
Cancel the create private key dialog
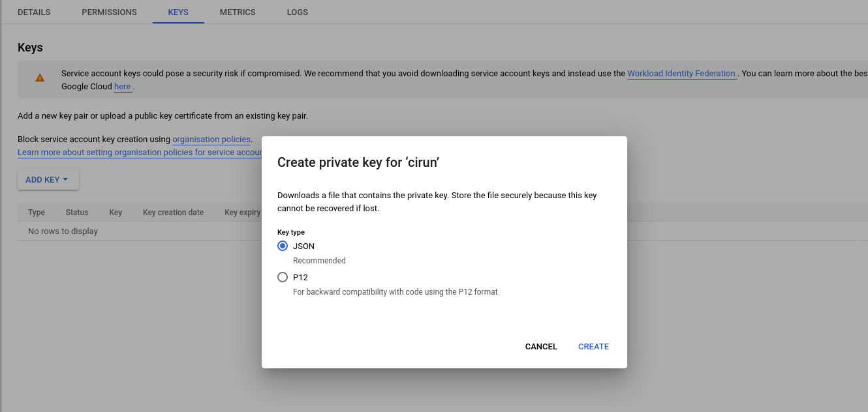541,347
